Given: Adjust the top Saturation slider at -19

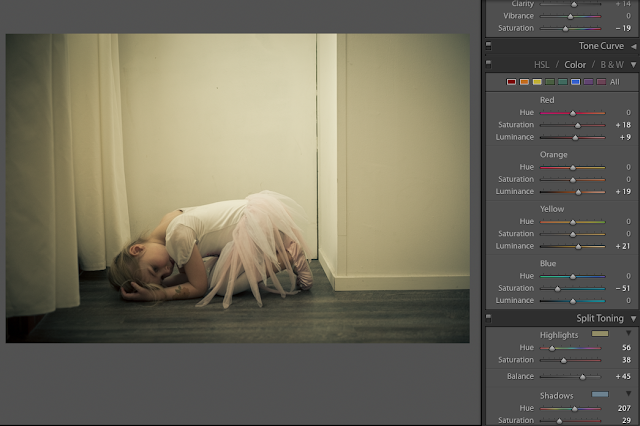Looking at the screenshot, I should coord(565,29).
